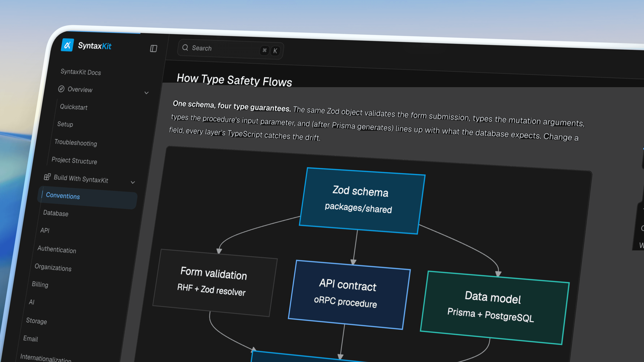Open the AI page
Screen dimensions: 644x362
pos(32,302)
